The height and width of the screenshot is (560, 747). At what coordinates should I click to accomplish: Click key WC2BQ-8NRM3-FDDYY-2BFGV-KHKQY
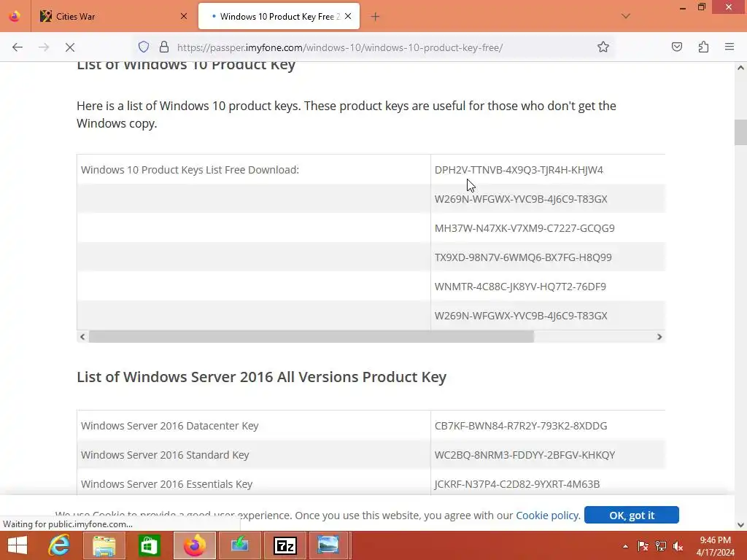point(525,455)
